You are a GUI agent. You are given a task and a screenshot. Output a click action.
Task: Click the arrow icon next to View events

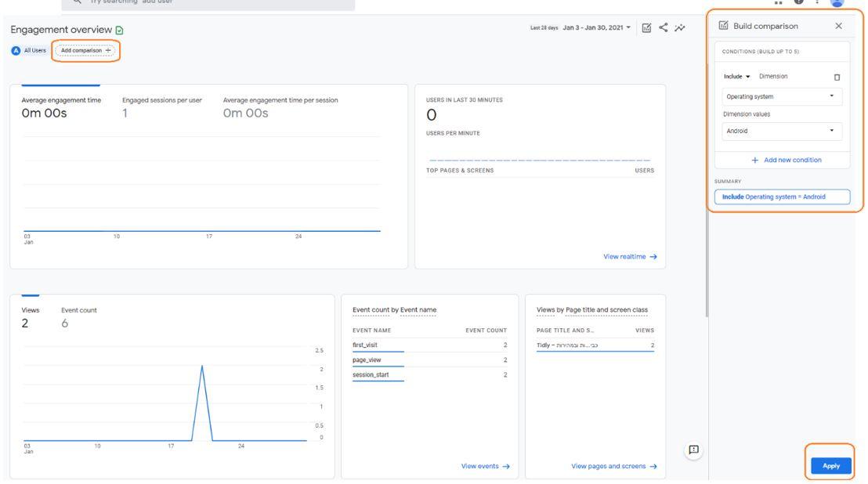click(x=506, y=466)
